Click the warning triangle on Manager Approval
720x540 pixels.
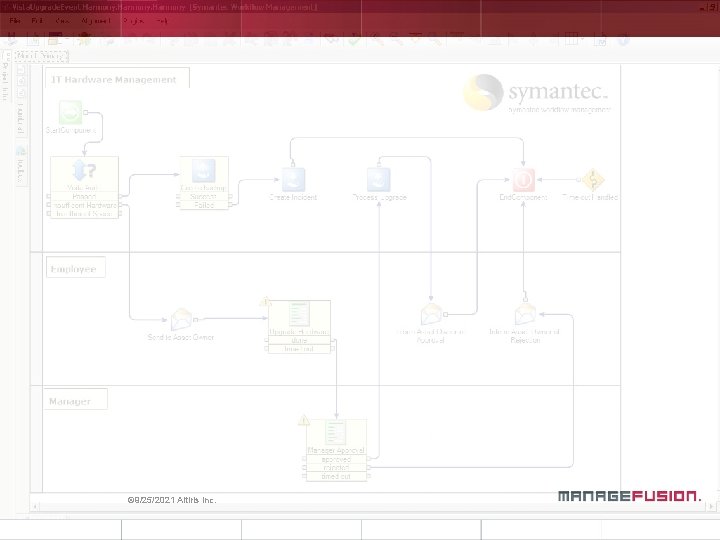[x=304, y=420]
